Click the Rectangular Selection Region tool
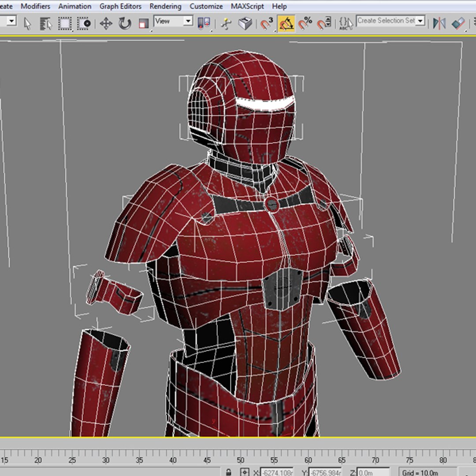Screen dimensions: 476x476 coord(65,24)
